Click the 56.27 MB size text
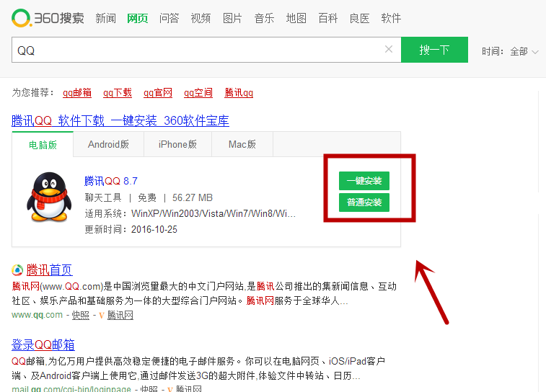The height and width of the screenshot is (392, 546). coord(192,197)
